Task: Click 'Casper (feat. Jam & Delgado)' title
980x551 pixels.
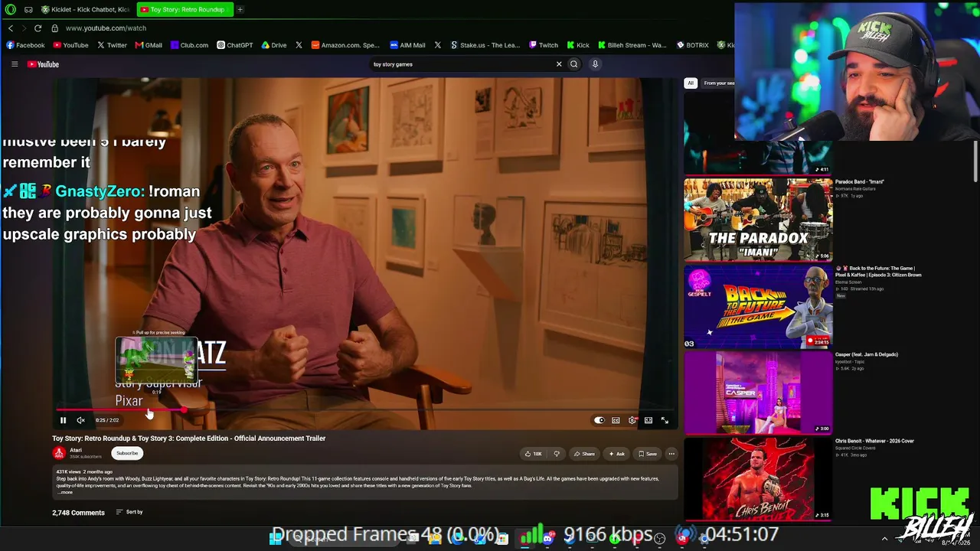Action: (867, 355)
